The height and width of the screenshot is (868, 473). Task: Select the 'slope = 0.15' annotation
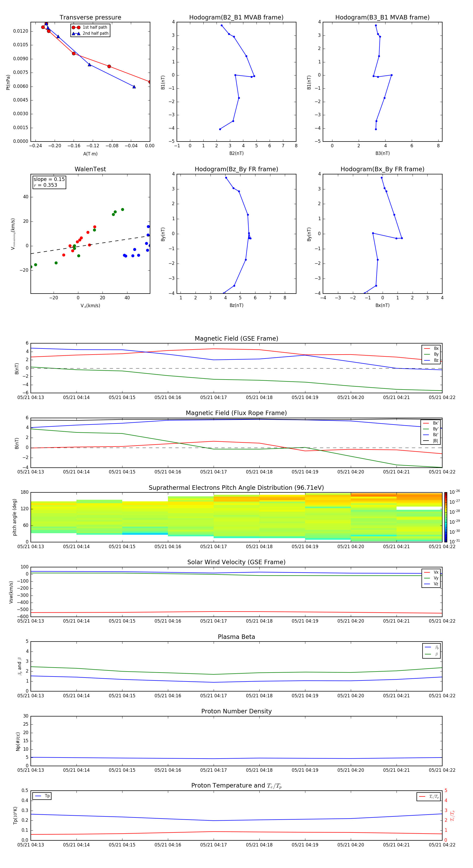coord(49,179)
